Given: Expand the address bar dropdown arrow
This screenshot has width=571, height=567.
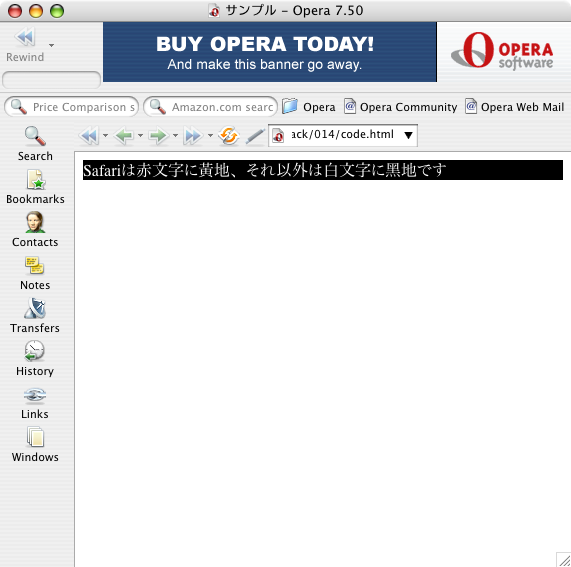Looking at the screenshot, I should pyautogui.click(x=409, y=135).
